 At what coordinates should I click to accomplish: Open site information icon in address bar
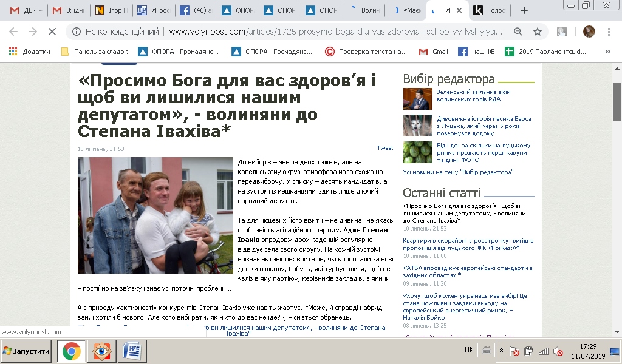[77, 32]
